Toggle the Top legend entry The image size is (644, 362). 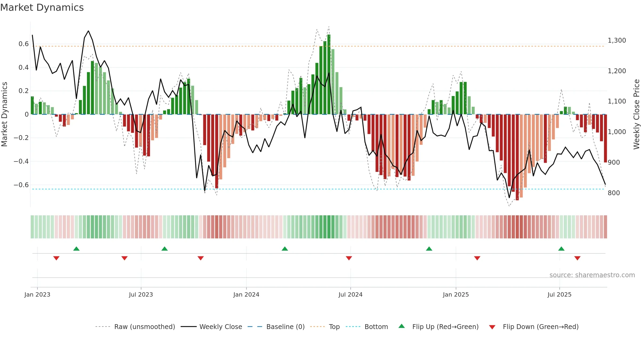[325, 327]
